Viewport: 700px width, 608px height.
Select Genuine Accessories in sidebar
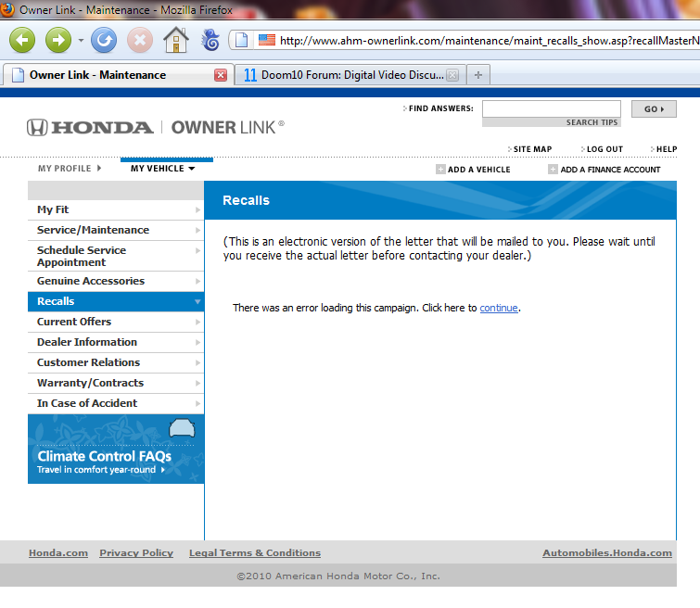(116, 281)
